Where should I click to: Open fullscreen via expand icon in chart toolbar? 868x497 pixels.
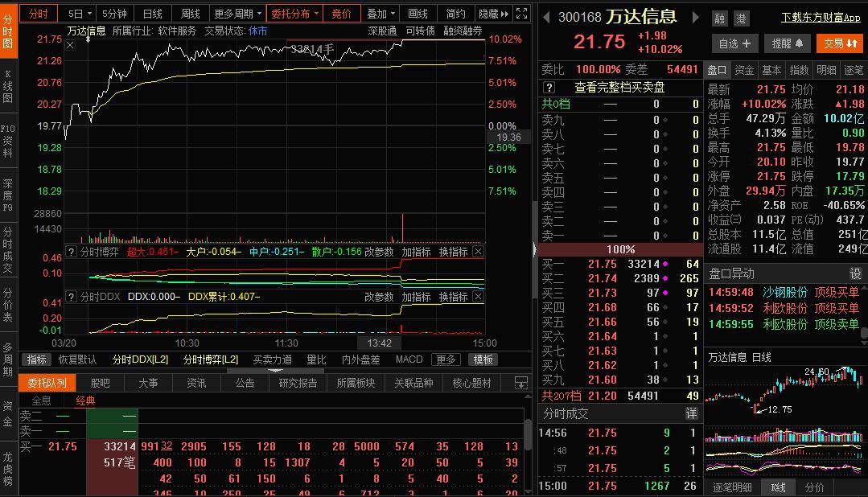(521, 13)
